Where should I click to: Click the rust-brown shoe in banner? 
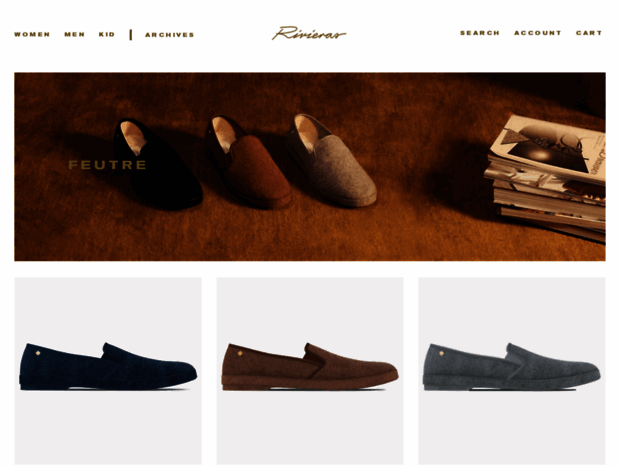coord(248,162)
